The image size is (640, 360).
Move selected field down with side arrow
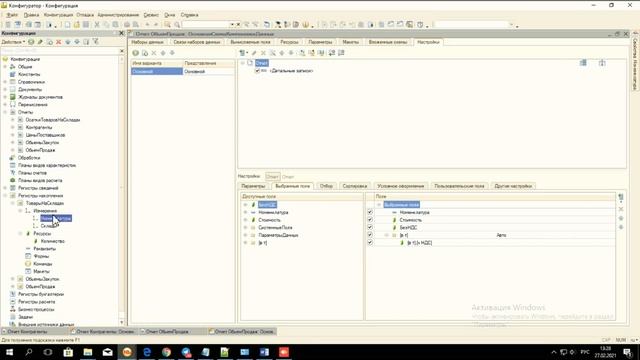pos(621,227)
